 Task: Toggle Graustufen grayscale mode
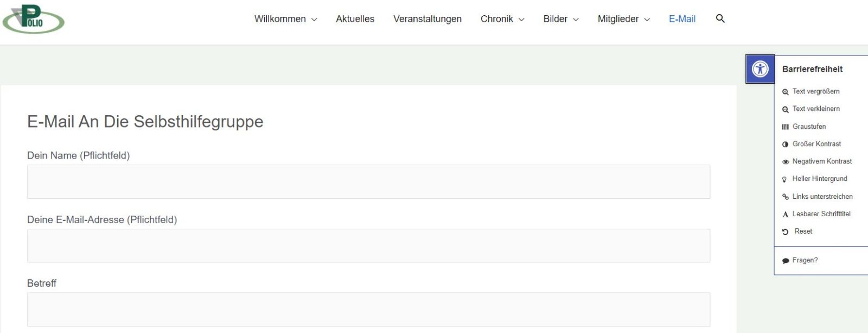click(809, 127)
